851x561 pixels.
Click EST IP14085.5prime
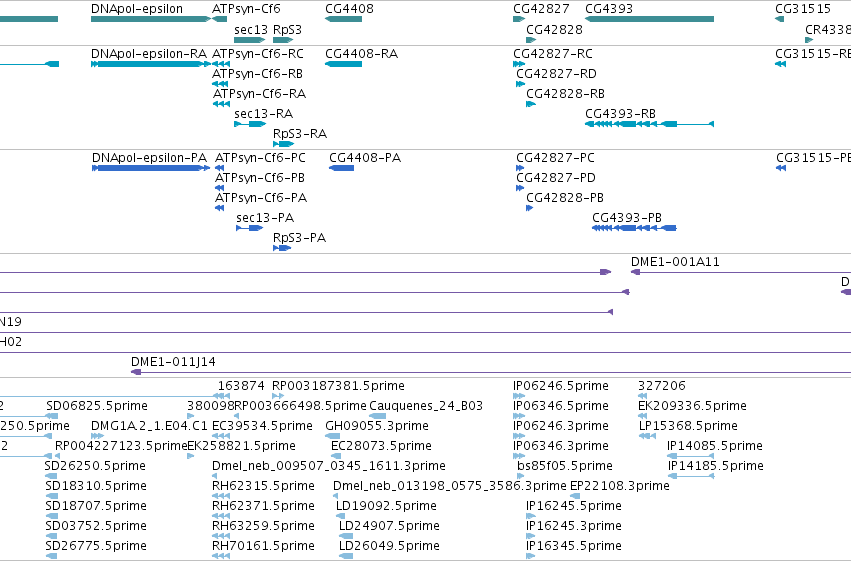coord(715,446)
